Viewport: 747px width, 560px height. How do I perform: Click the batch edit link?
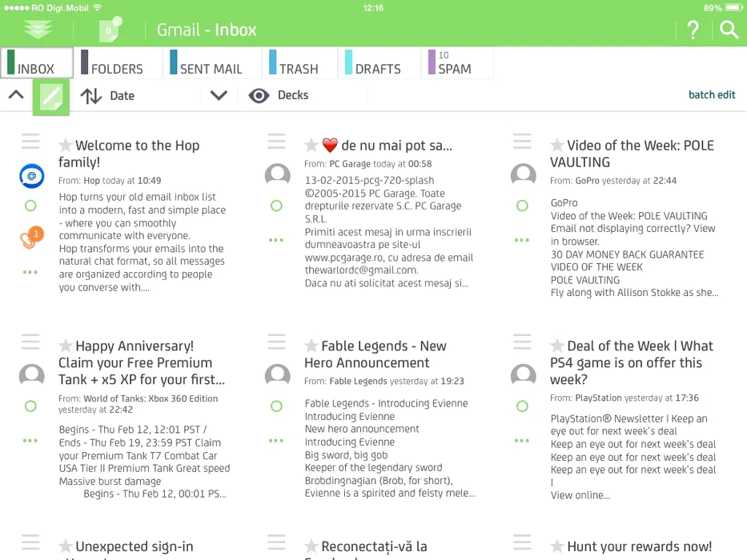click(711, 95)
